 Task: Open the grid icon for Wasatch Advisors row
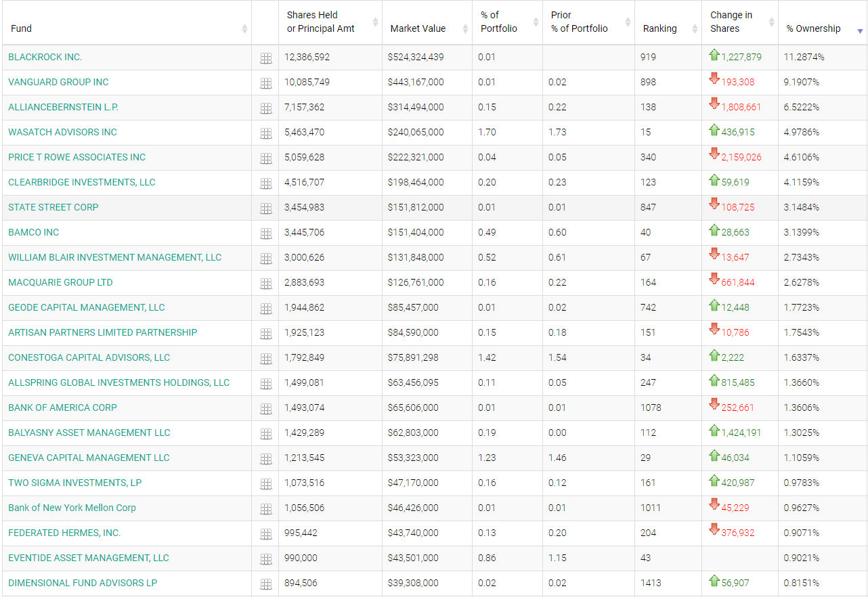tap(265, 133)
